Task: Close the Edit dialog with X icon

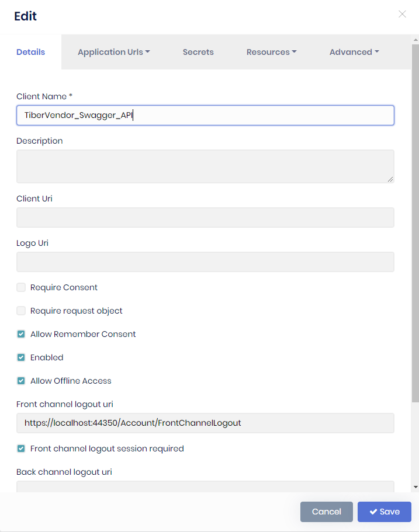Action: coord(402,14)
